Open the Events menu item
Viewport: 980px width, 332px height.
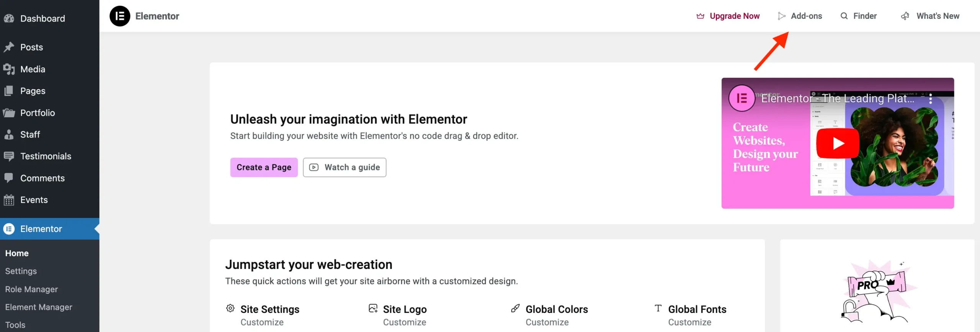tap(50, 200)
